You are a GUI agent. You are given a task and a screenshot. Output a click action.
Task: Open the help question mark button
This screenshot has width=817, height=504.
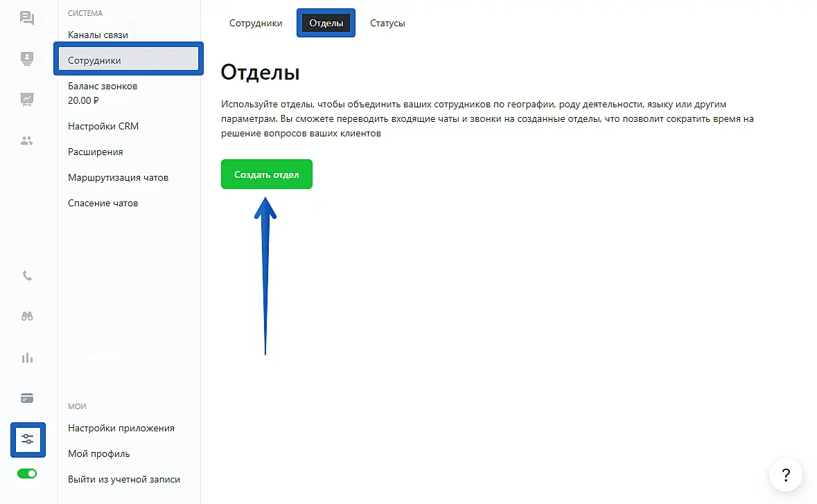pyautogui.click(x=785, y=475)
